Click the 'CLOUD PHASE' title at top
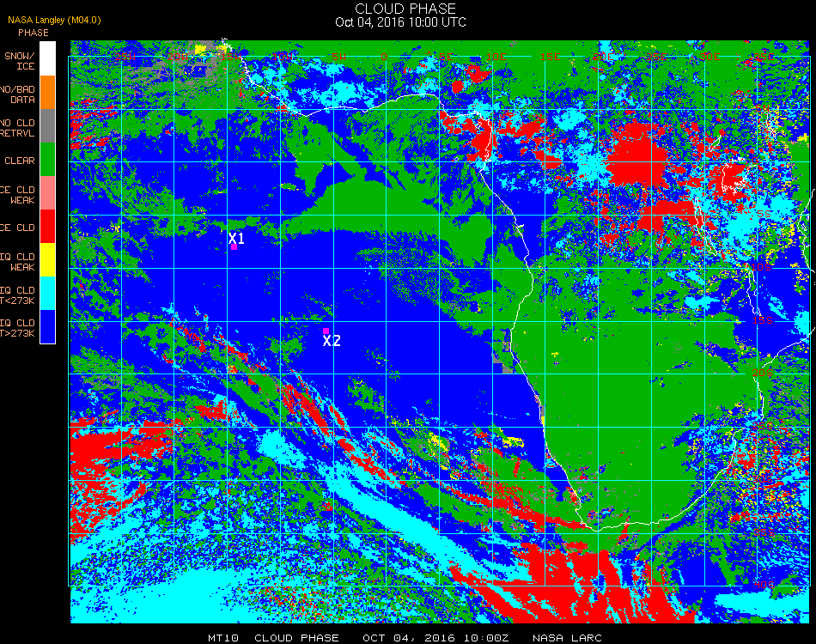The width and height of the screenshot is (816, 644). point(405,9)
